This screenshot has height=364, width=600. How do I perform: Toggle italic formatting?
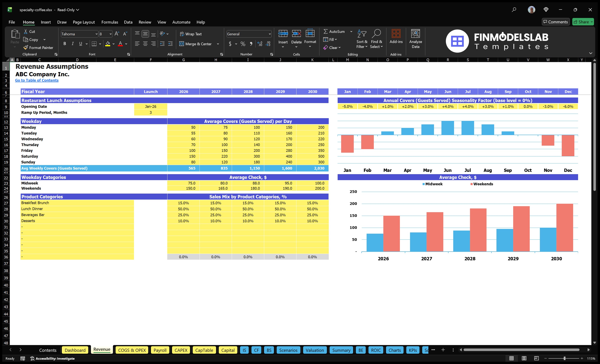(72, 44)
